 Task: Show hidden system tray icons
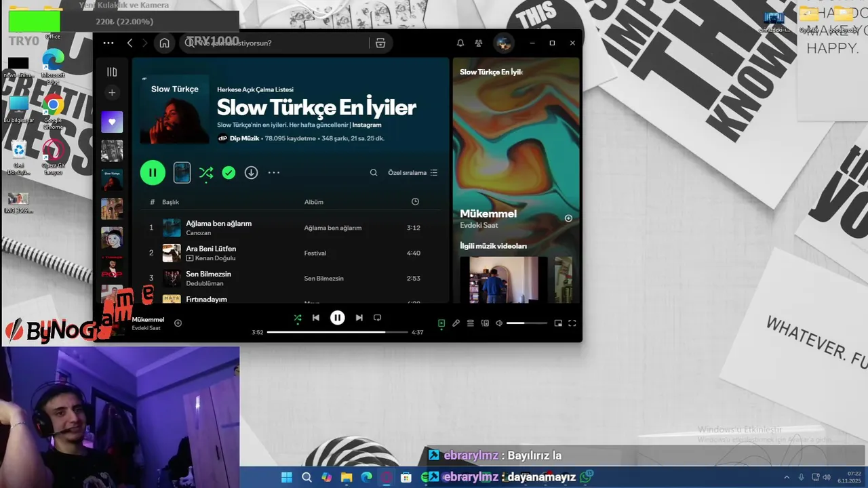[787, 477]
